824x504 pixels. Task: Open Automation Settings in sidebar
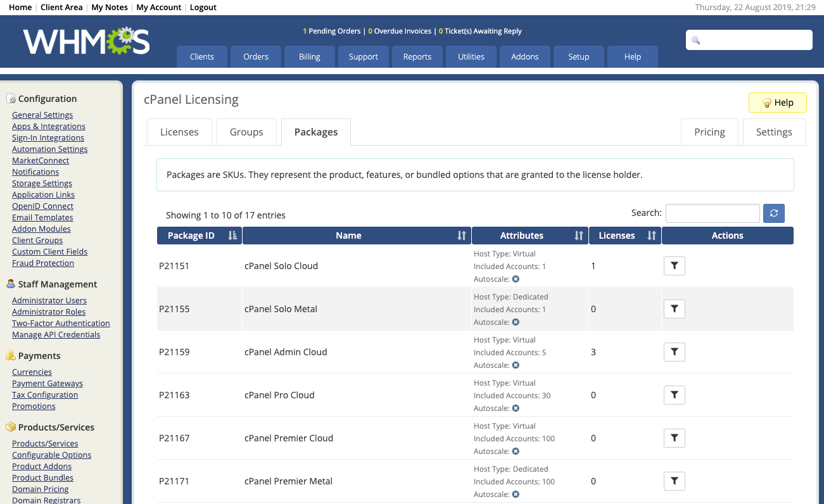(50, 149)
